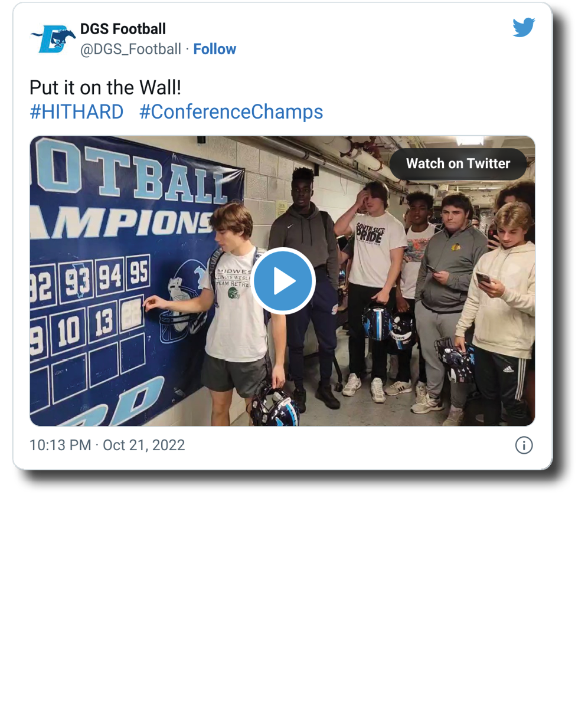
Task: Click the Put it on the Wall! text
Action: pos(105,87)
